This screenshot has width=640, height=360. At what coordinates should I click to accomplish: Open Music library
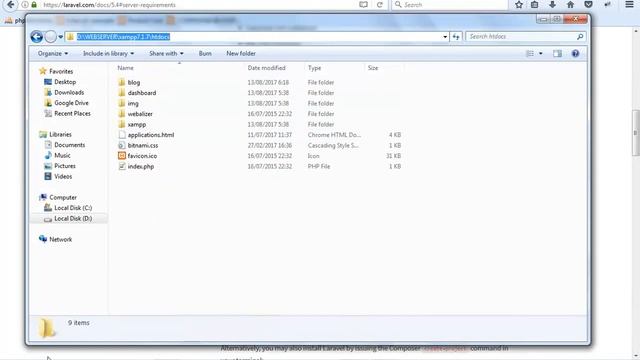coord(62,156)
